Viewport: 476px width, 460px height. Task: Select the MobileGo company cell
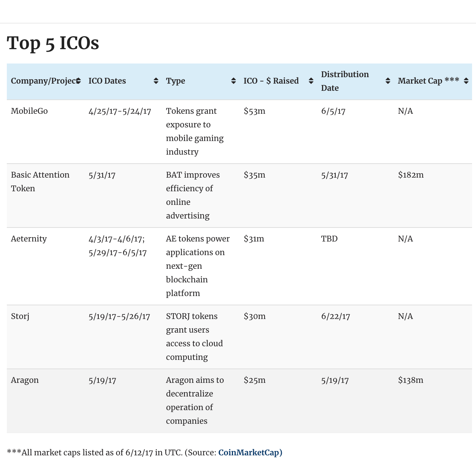coord(29,111)
